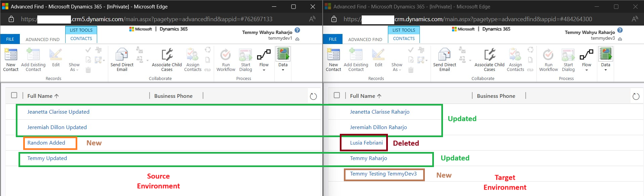This screenshot has height=196, width=644.
Task: Click Assign Contacts in target window
Action: (515, 60)
